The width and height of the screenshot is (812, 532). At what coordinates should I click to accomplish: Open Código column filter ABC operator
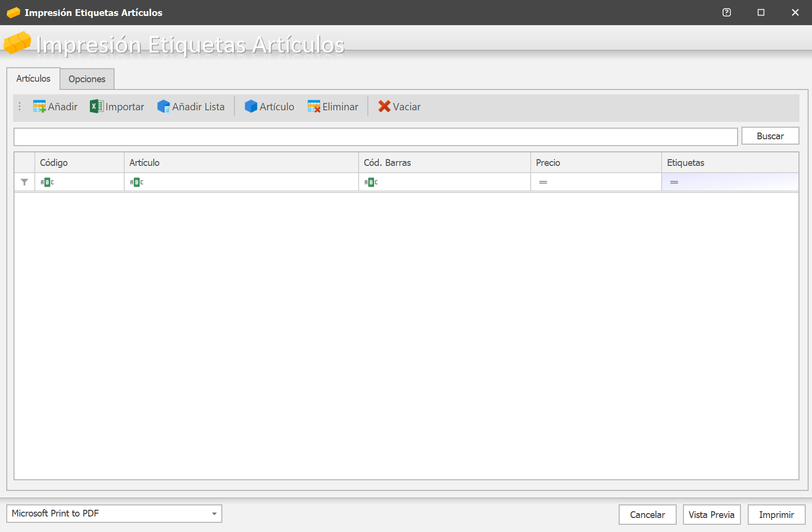tap(47, 182)
